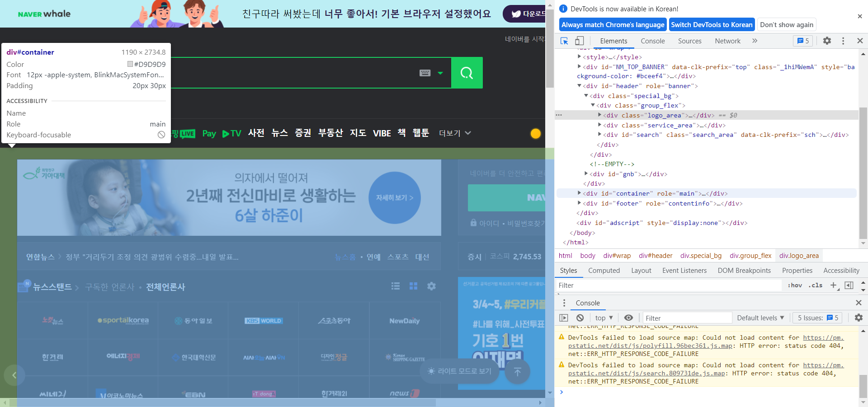Expand the div#footer node
The width and height of the screenshot is (868, 407).
[x=579, y=203]
